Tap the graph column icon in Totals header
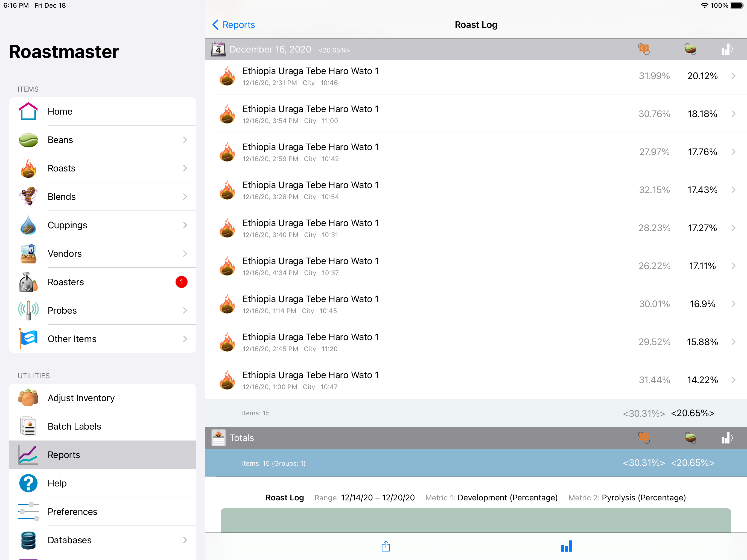Viewport: 747px width, 560px height. (727, 438)
